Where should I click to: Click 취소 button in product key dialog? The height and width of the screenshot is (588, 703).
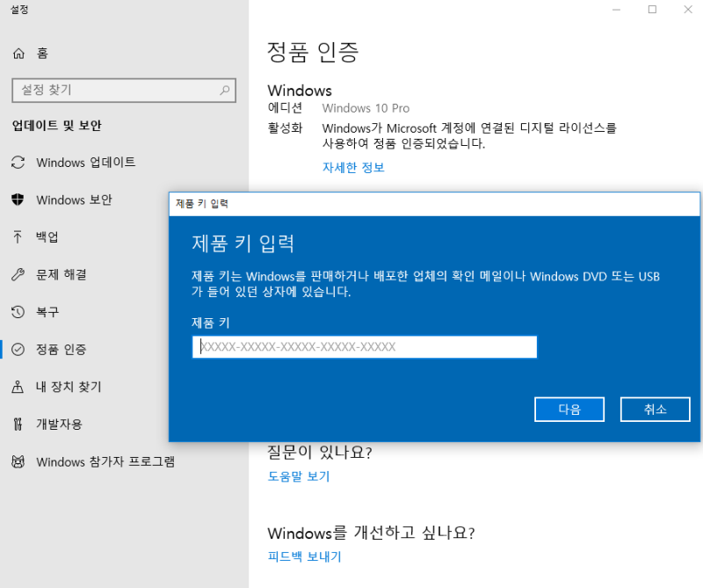(655, 409)
